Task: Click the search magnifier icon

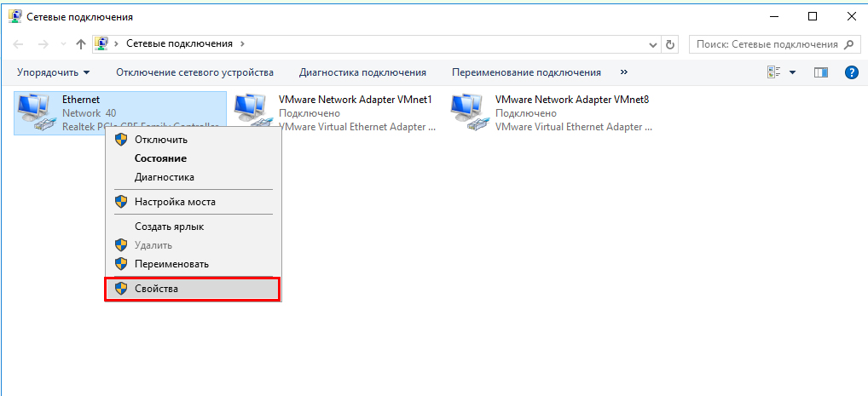Action: (x=848, y=44)
